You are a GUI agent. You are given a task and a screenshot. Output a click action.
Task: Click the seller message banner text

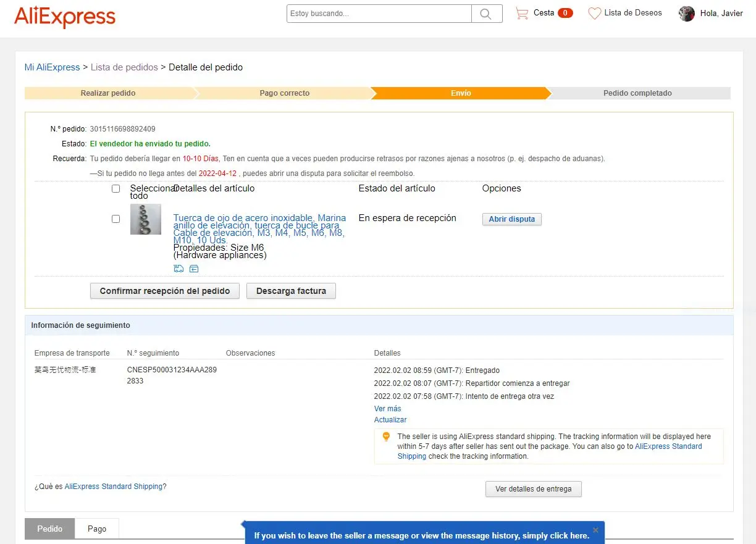pos(421,536)
